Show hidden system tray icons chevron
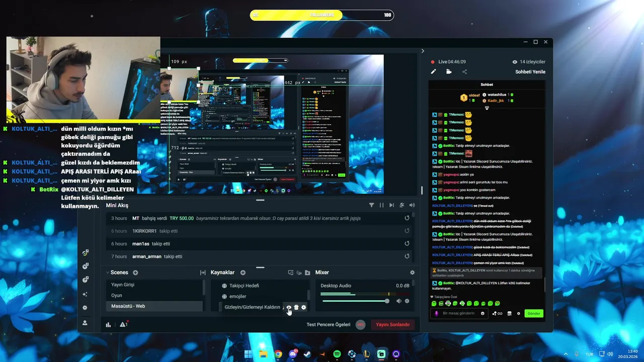 click(566, 354)
